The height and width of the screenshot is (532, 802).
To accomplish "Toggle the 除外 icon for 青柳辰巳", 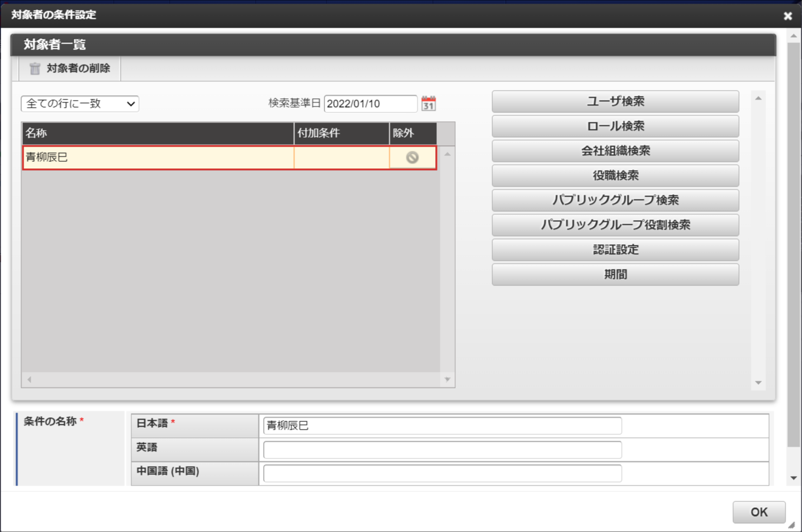I will (x=412, y=157).
